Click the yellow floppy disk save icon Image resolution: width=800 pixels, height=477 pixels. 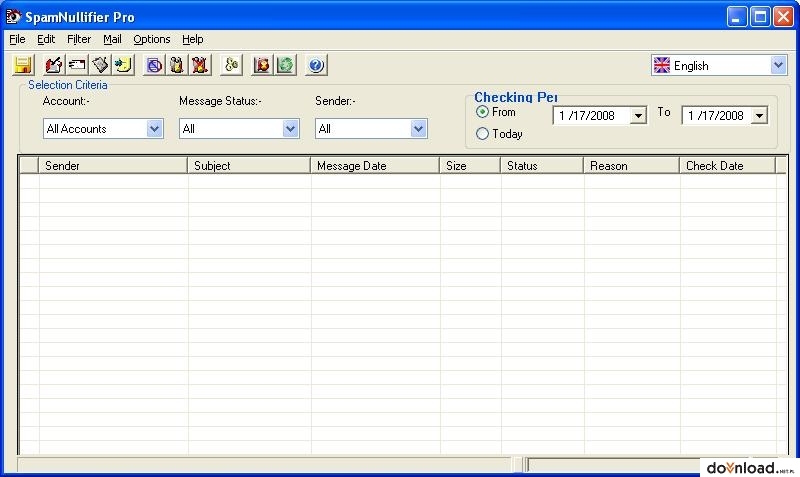tap(23, 65)
